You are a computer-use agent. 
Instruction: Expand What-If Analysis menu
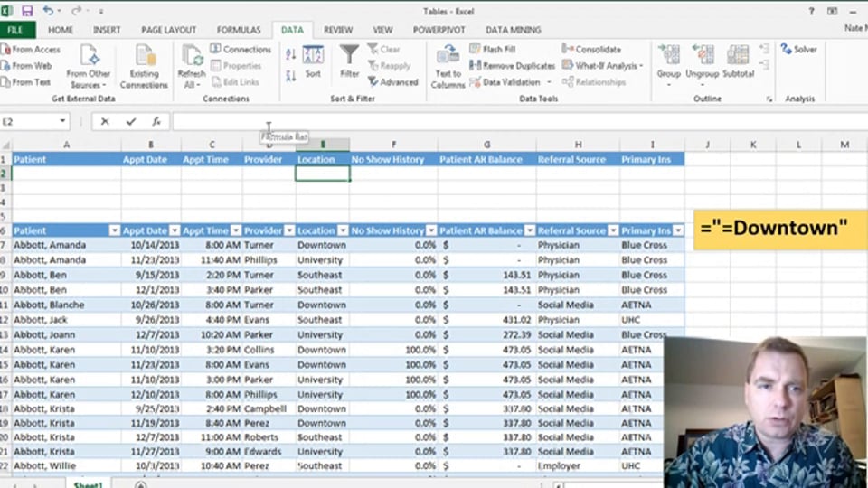coord(603,66)
